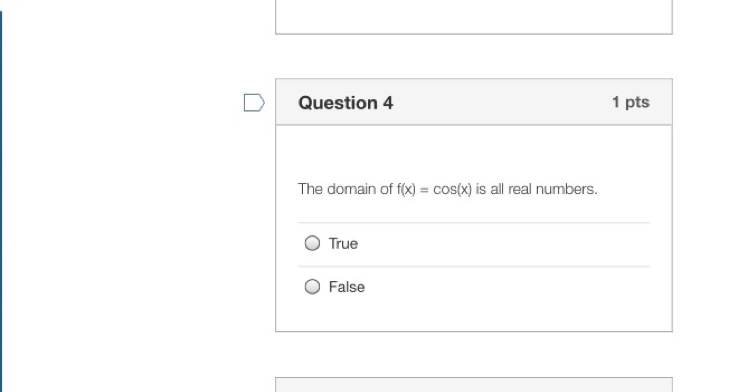Click "The domain of" phrase in statement
The image size is (748, 392).
(x=345, y=189)
